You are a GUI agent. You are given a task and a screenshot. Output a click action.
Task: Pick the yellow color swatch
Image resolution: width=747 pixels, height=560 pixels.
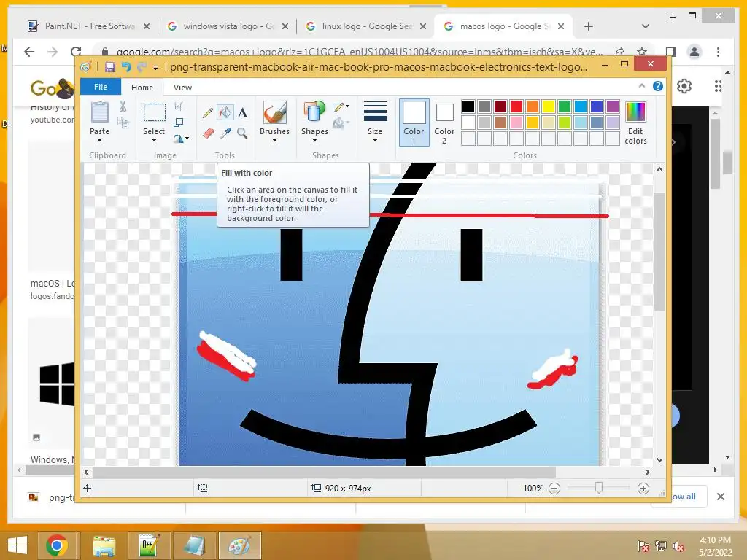[548, 106]
